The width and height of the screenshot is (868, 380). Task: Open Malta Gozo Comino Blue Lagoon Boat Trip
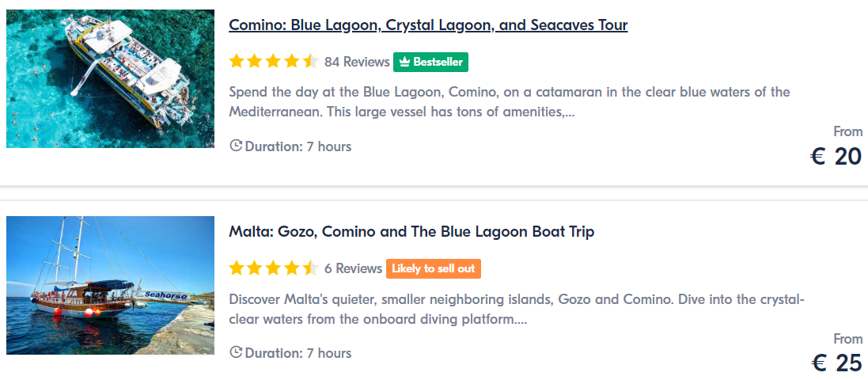coord(411,231)
